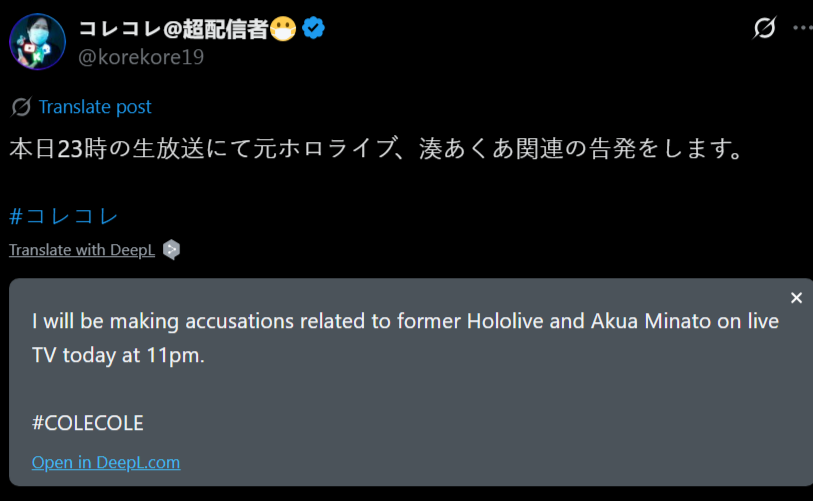813x501 pixels.
Task: Close the DeepL translation panel
Action: pos(796,298)
